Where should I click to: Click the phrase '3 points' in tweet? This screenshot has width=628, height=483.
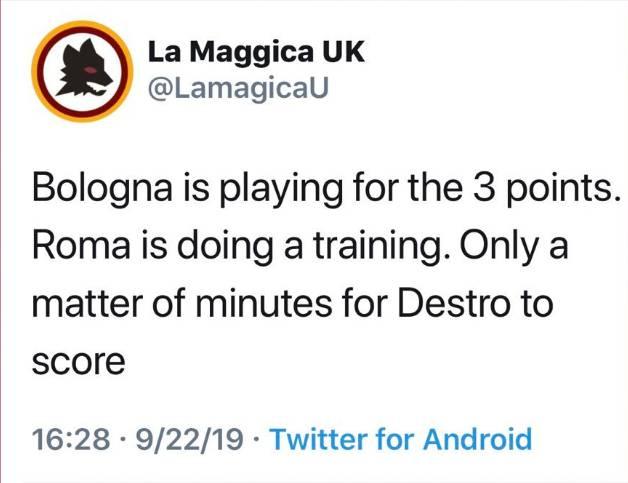point(544,189)
